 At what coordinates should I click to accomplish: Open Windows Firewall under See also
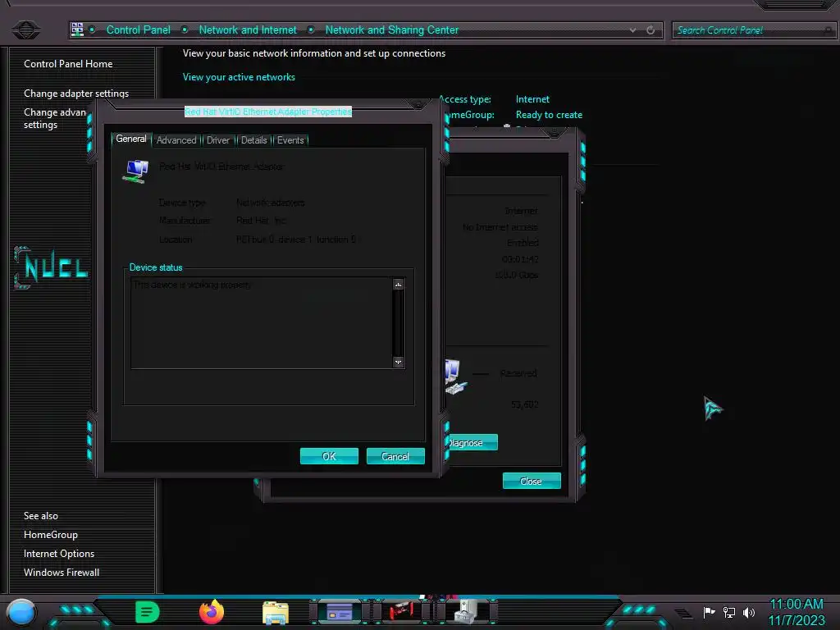coord(61,572)
